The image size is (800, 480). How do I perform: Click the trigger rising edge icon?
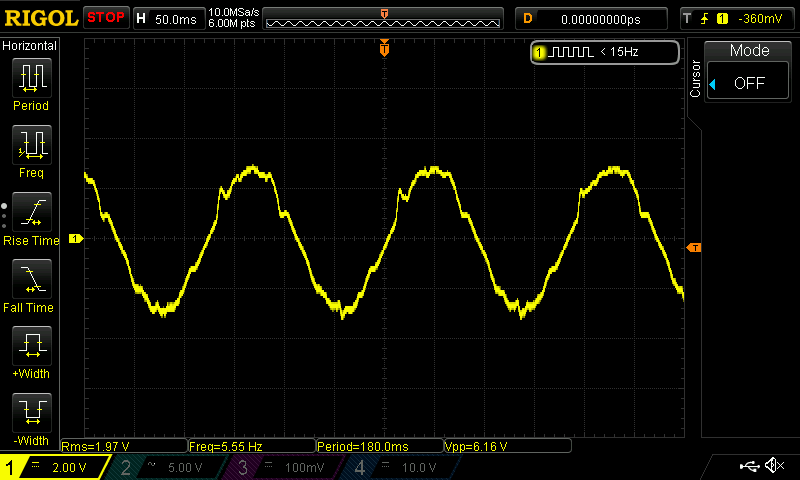(705, 19)
